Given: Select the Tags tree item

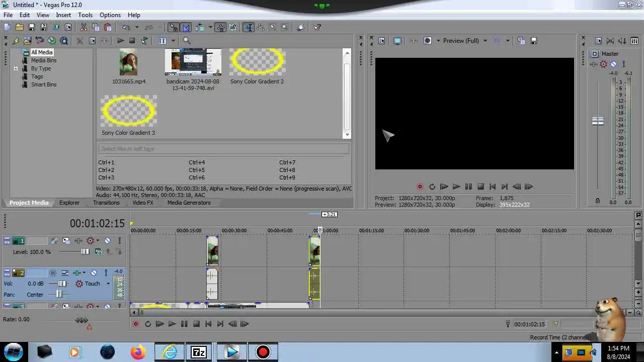Looking at the screenshot, I should click(37, 76).
